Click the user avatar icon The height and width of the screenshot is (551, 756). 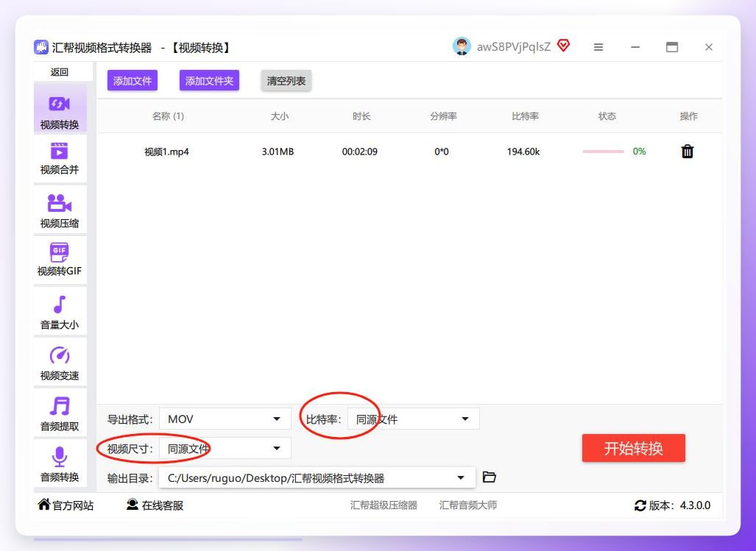click(x=462, y=47)
